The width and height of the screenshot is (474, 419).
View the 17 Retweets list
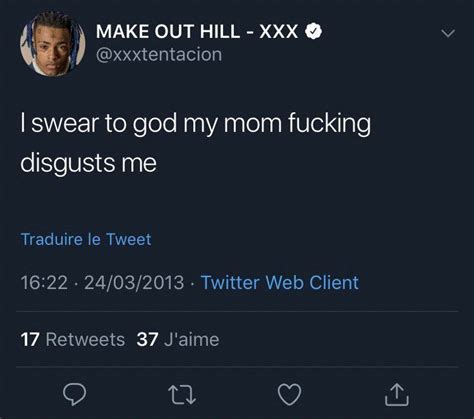pos(73,340)
